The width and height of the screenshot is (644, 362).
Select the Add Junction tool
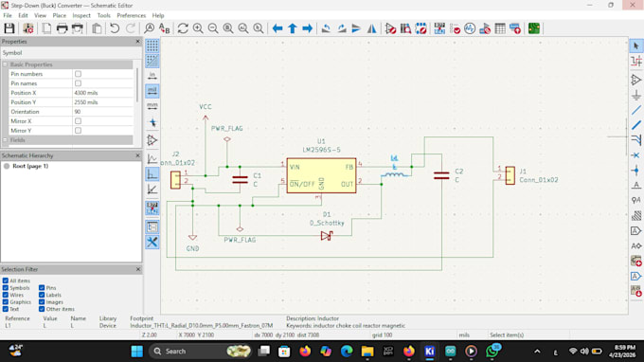[x=636, y=171]
